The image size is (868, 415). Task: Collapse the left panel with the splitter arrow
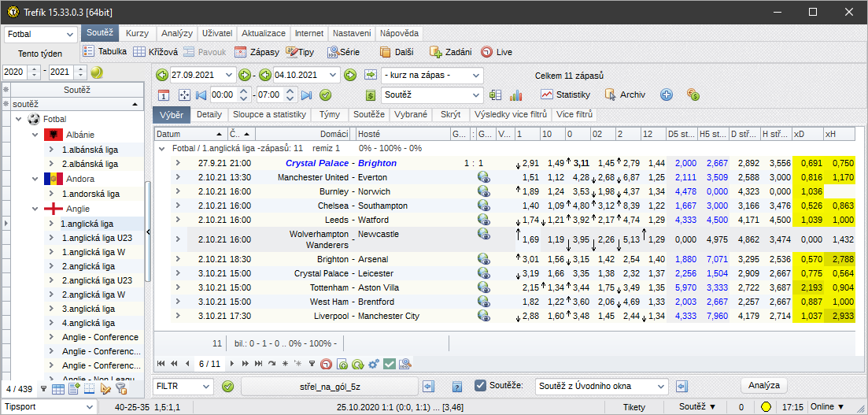coord(149,232)
